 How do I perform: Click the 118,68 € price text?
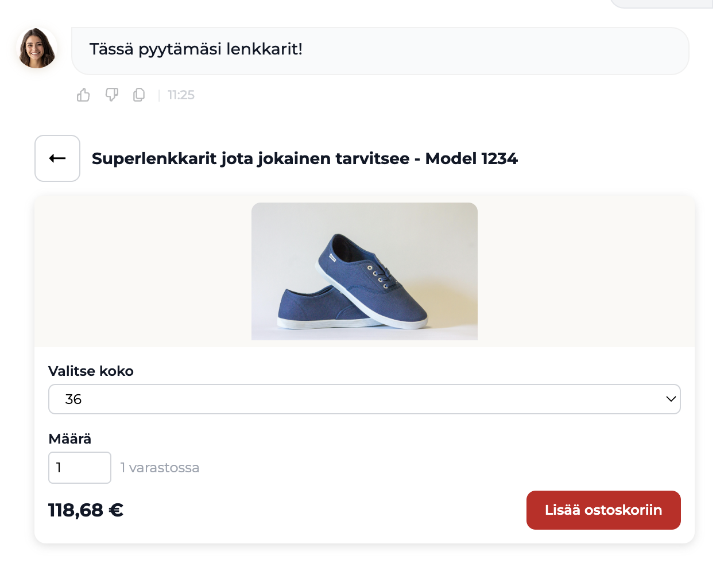pos(86,510)
